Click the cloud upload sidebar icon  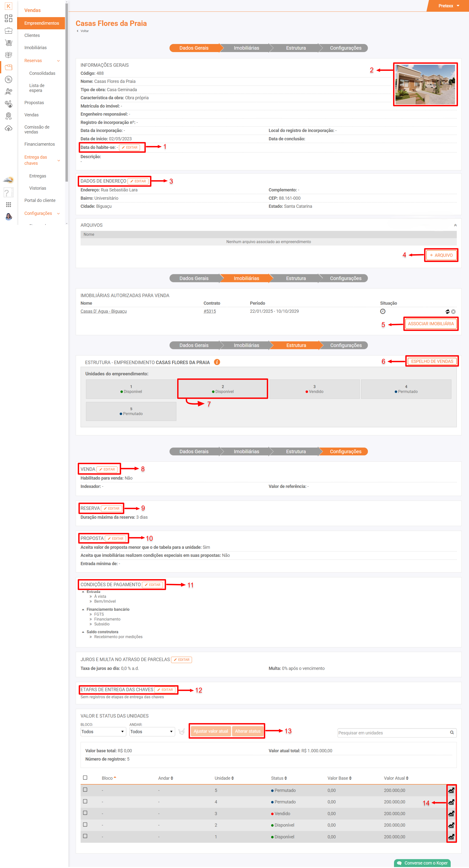point(8,128)
